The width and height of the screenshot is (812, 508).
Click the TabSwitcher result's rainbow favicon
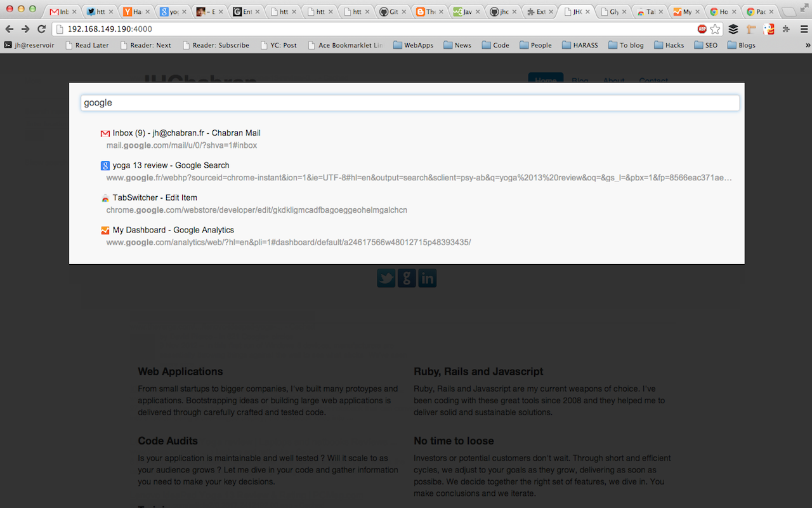105,198
